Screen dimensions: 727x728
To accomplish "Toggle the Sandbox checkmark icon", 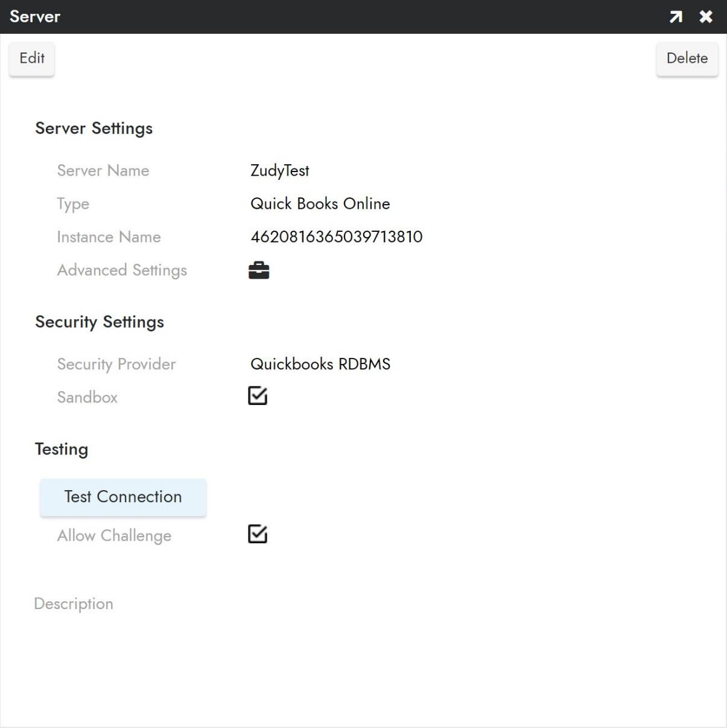I will tap(257, 396).
